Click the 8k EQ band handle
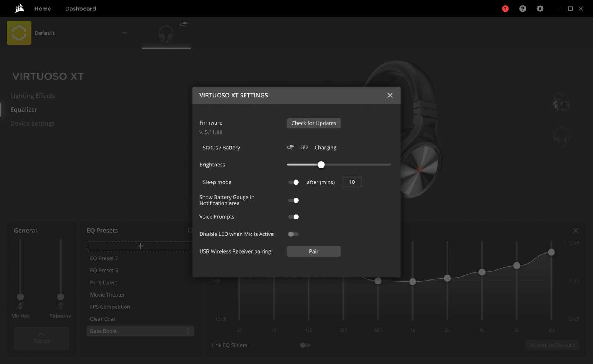The height and width of the screenshot is (364, 593). [517, 266]
